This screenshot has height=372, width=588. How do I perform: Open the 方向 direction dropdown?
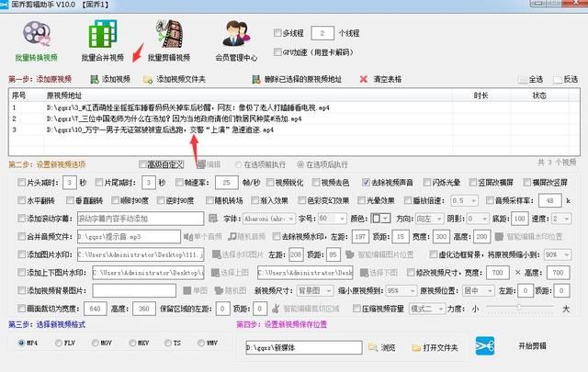click(x=430, y=219)
